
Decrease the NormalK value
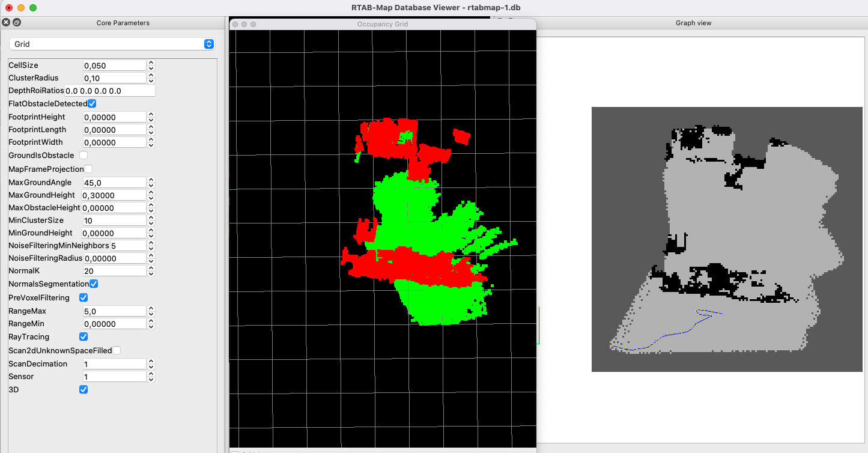[151, 273]
